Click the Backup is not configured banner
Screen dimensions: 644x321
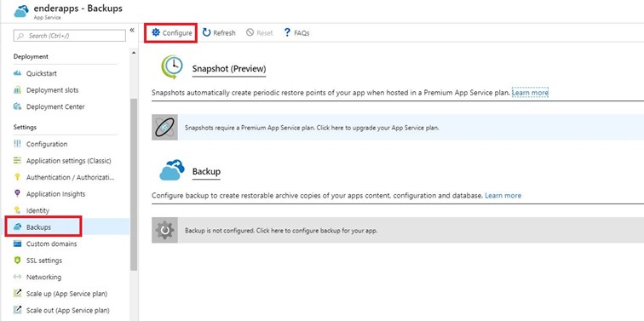tap(398, 230)
